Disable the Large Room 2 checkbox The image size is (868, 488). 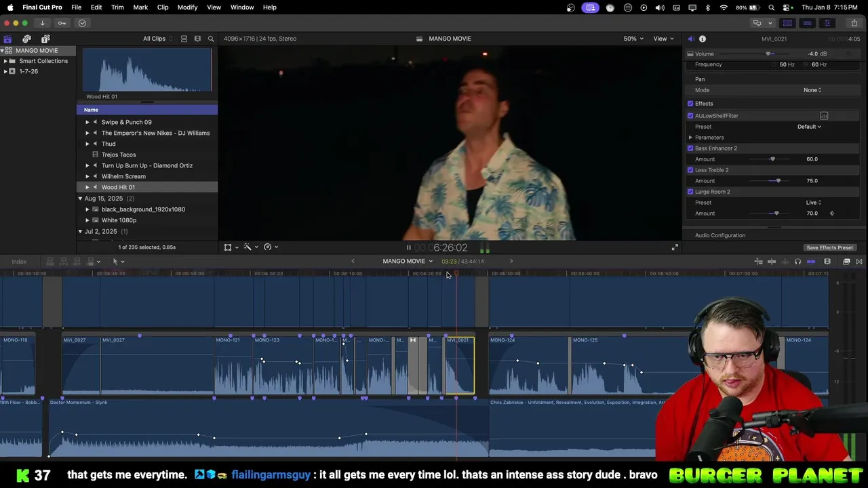click(690, 192)
